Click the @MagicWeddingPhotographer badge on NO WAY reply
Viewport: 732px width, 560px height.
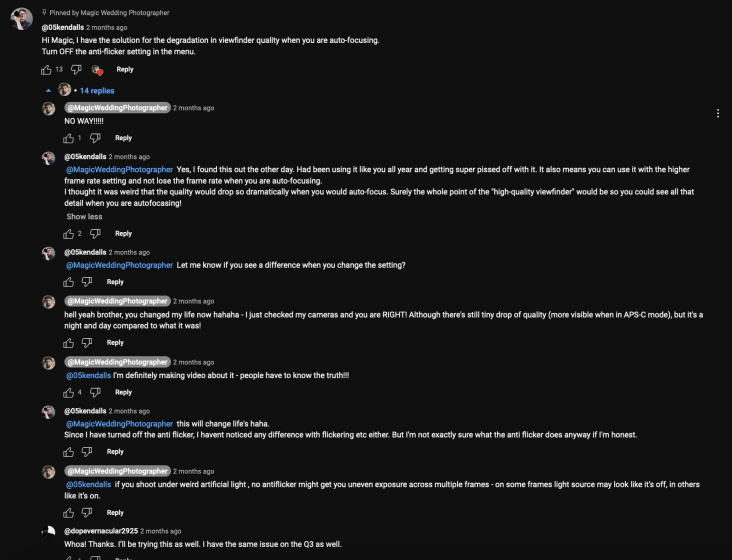(x=118, y=108)
